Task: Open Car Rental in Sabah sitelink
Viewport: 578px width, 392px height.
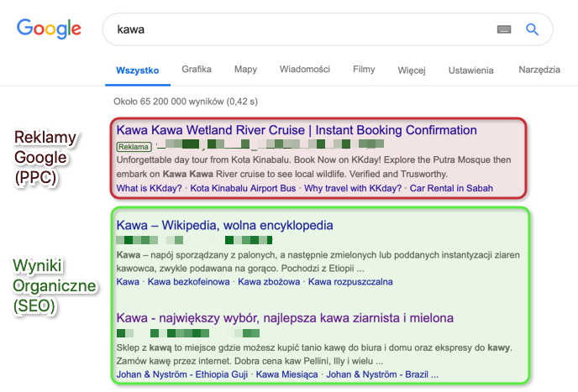Action: point(451,188)
